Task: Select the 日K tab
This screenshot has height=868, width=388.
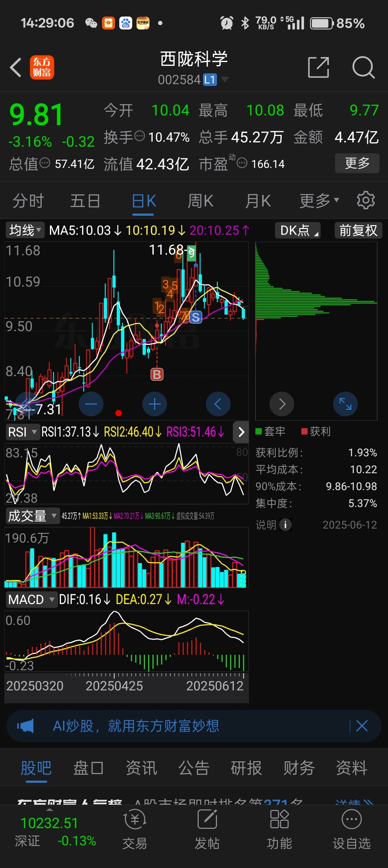Action: [143, 201]
